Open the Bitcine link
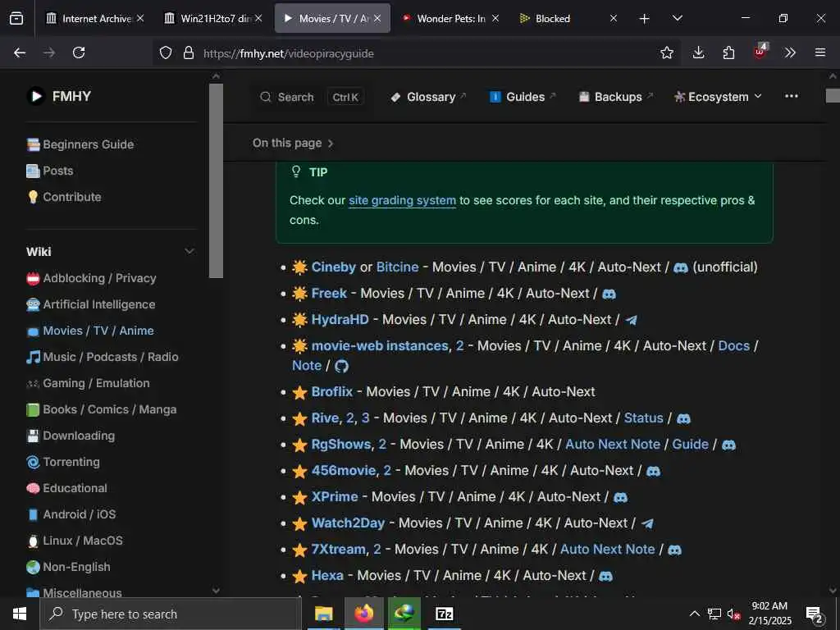This screenshot has width=840, height=630. coord(398,267)
